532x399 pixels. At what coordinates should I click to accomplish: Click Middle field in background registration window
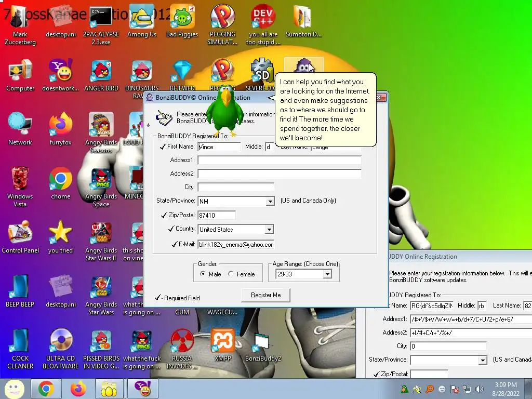[482, 305]
